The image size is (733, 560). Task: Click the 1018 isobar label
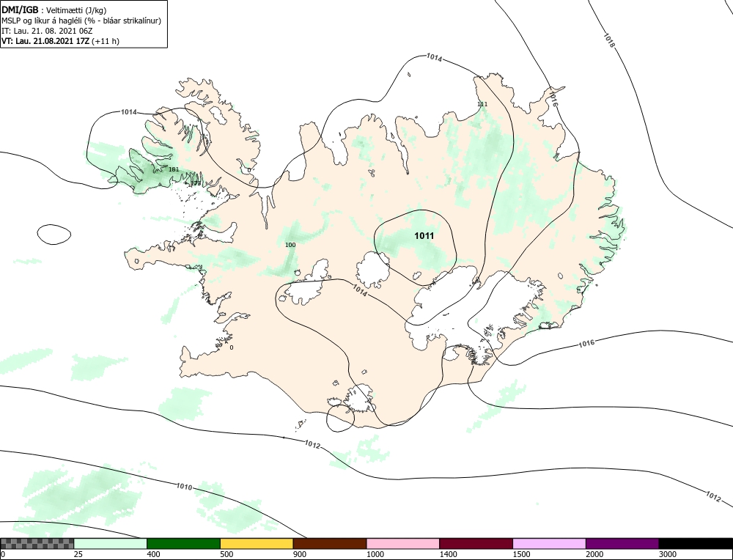(x=609, y=40)
